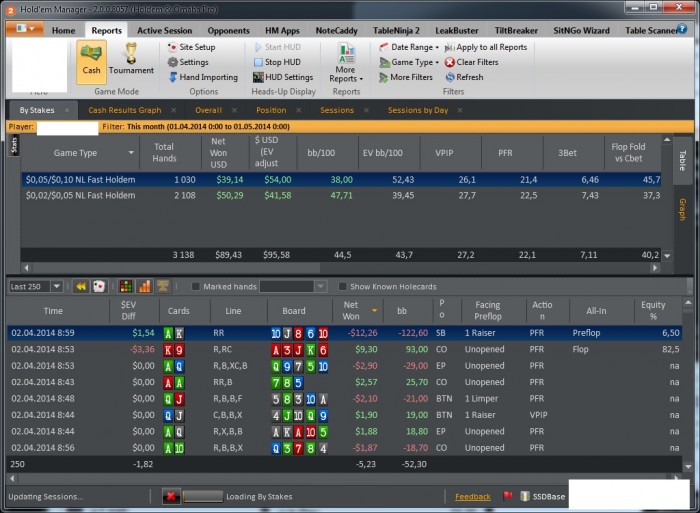Switch to Home ribbon tab
The height and width of the screenshot is (513, 700).
[63, 30]
